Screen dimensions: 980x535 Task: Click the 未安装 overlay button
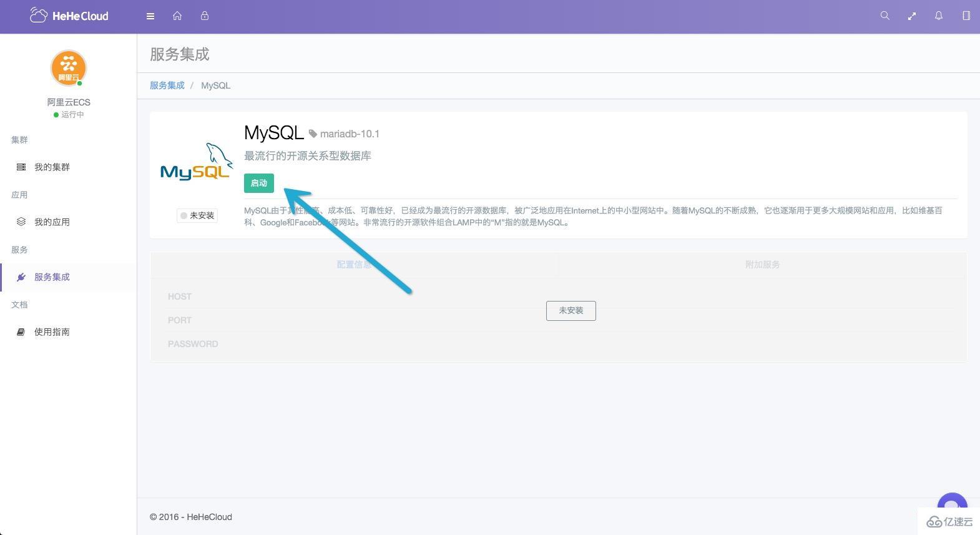pyautogui.click(x=571, y=310)
